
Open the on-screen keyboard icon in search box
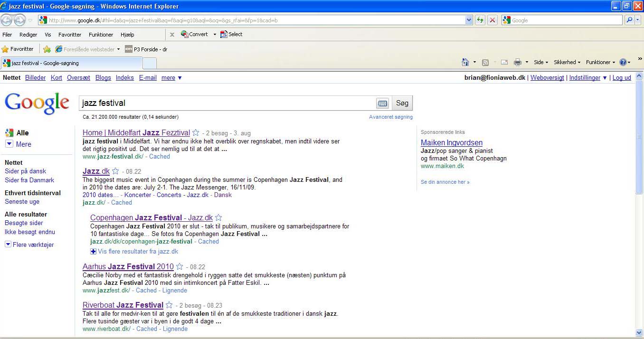click(382, 103)
